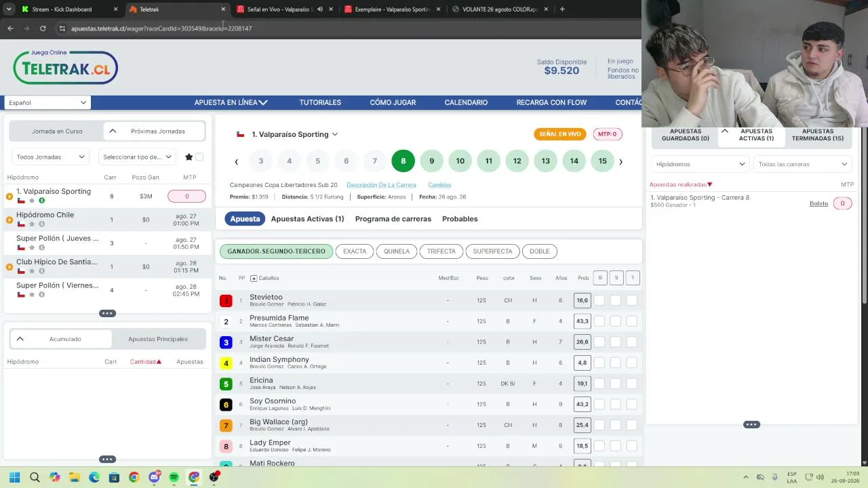This screenshot has height=488, width=868.
Task: Click the Teletrak.cl logo
Action: [x=65, y=67]
